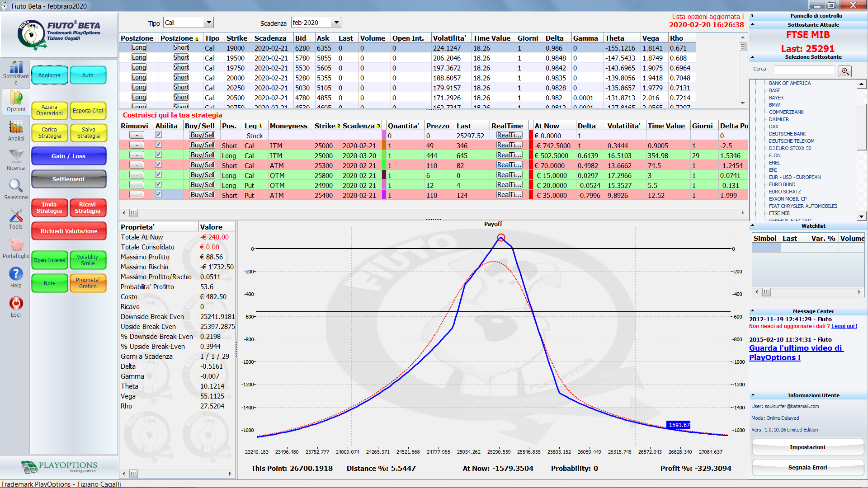Select the Opzioni sidebar icon
868x488 pixels.
tap(16, 98)
